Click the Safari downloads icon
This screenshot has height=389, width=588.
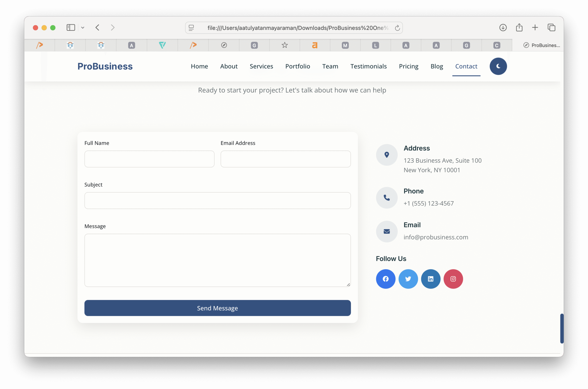click(503, 28)
